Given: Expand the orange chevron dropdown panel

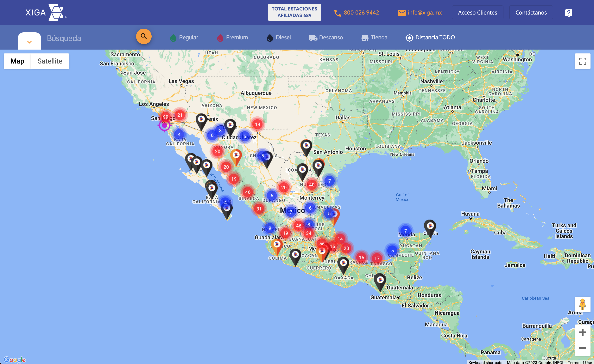Looking at the screenshot, I should click(29, 42).
